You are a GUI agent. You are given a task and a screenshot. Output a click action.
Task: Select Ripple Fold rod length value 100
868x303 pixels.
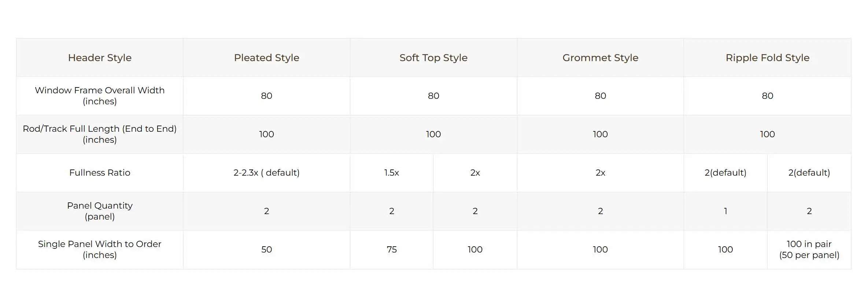(767, 134)
